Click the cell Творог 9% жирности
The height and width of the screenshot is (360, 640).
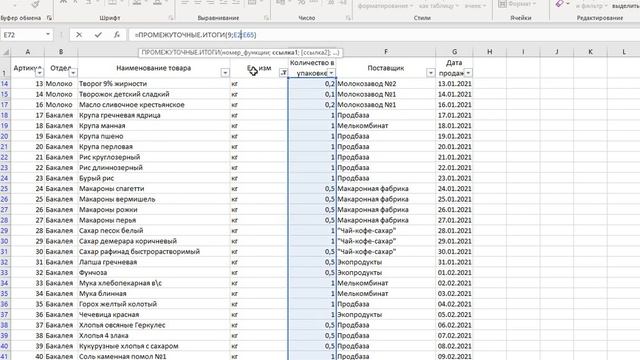[153, 84]
